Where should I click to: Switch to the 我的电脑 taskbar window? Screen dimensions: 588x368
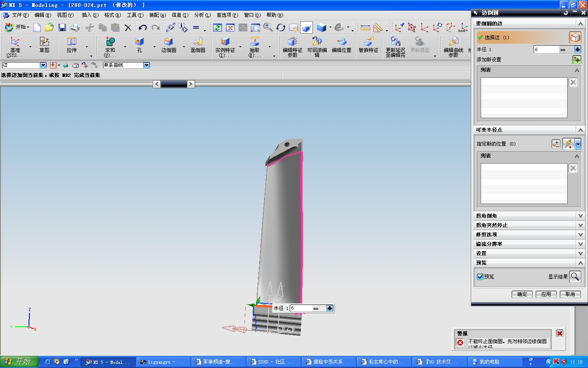pyautogui.click(x=494, y=362)
